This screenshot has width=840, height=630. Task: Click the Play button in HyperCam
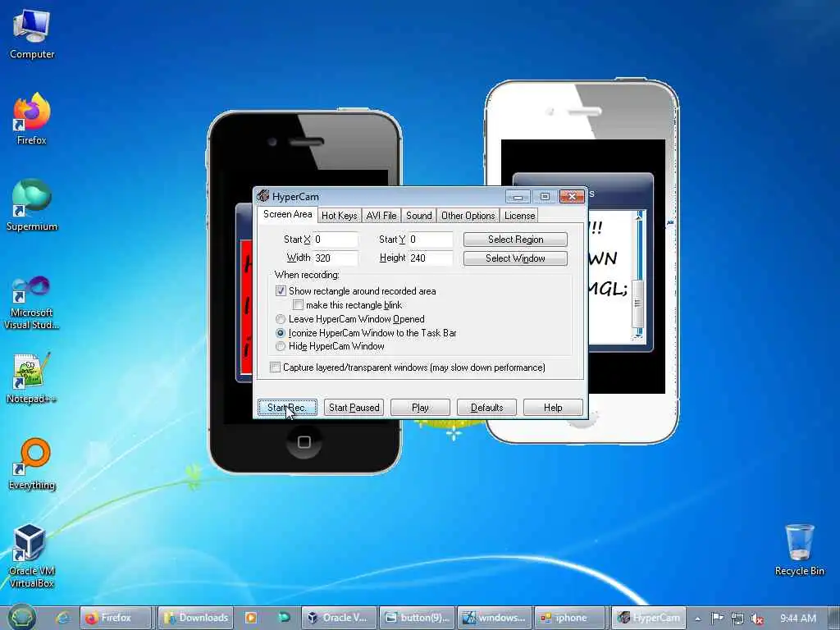click(420, 408)
